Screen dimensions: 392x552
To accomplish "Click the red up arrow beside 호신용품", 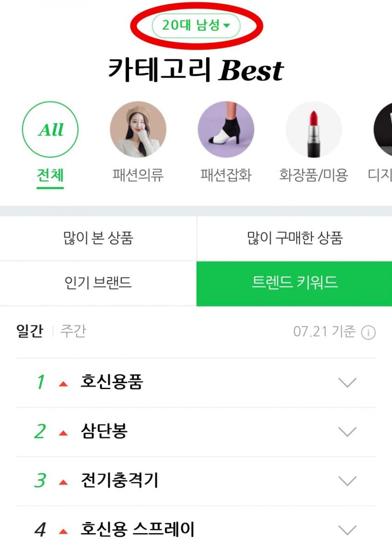I will 64,384.
